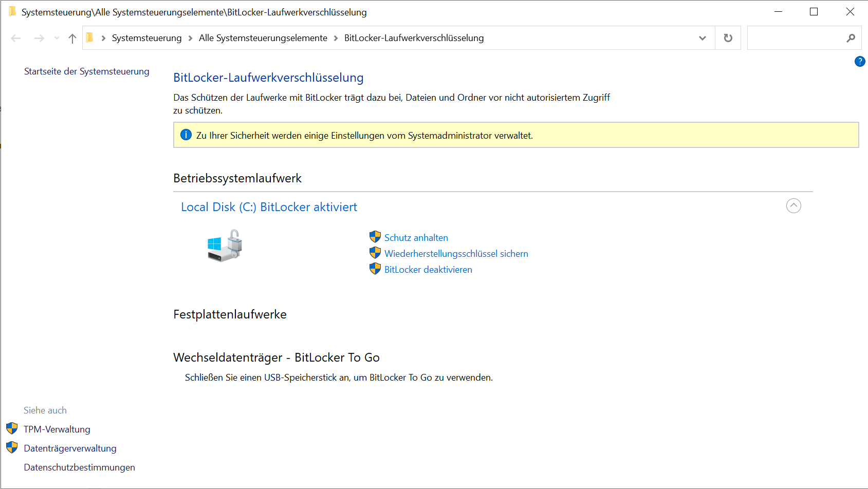The height and width of the screenshot is (489, 868).
Task: Click the Betriebssystemlaufwerk heading
Action: pos(237,178)
